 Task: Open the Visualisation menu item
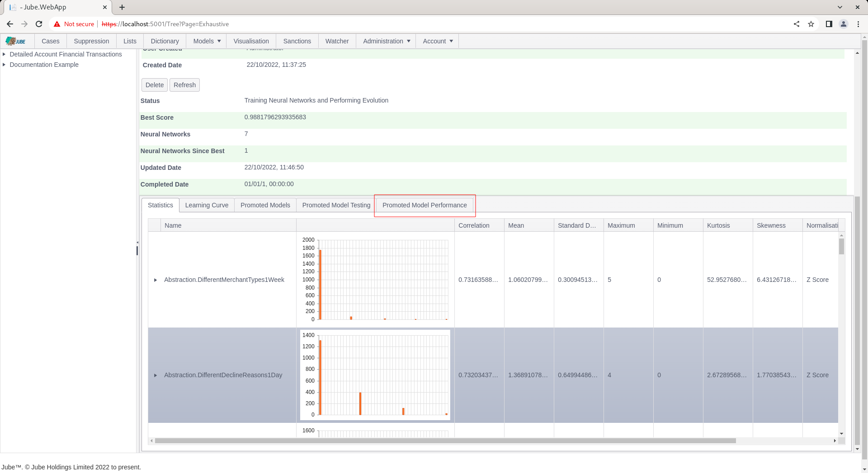click(x=251, y=41)
